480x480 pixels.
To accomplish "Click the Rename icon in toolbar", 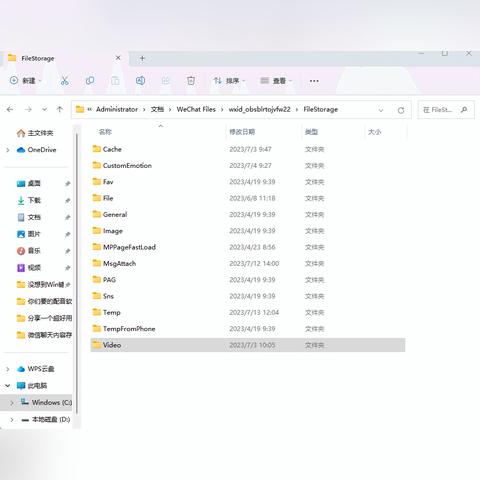I will click(x=140, y=81).
